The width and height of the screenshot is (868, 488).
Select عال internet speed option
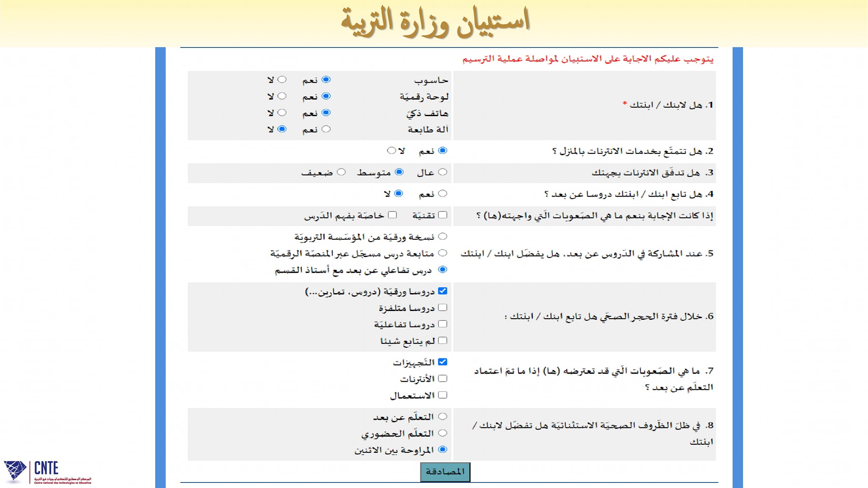click(x=443, y=172)
